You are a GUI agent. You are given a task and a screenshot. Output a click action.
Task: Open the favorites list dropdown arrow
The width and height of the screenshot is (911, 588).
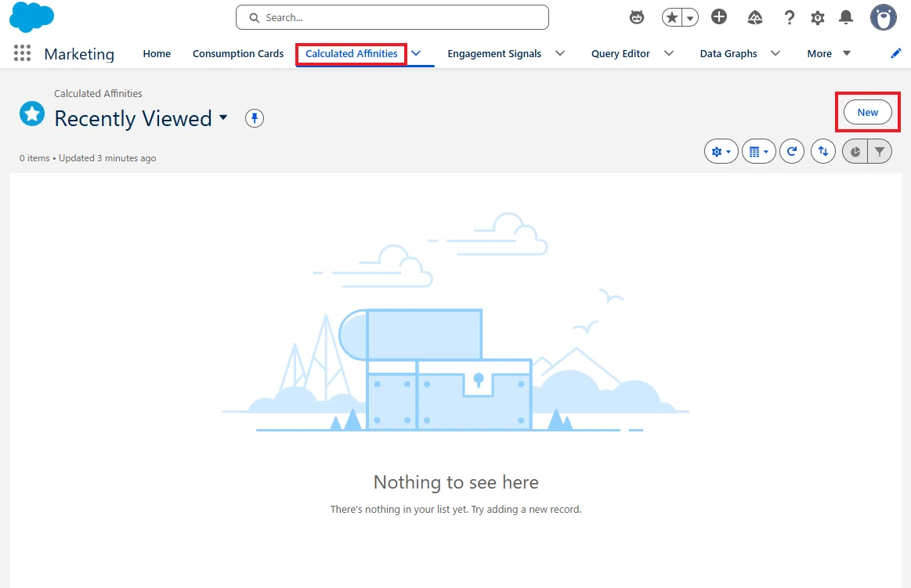click(x=689, y=17)
